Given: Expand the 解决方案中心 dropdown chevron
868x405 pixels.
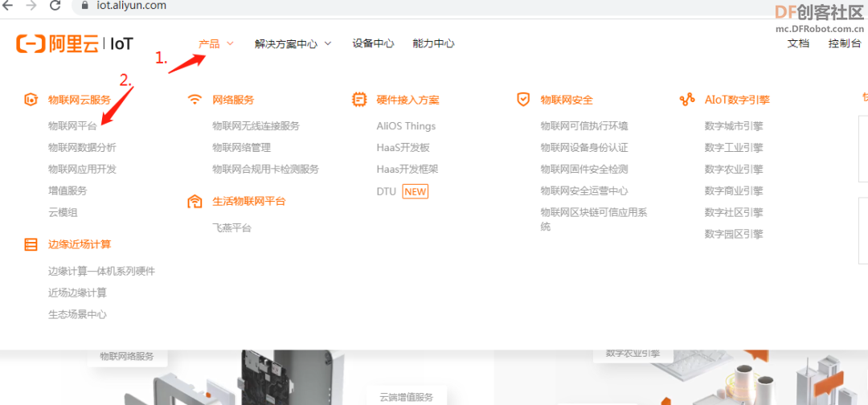Looking at the screenshot, I should tap(328, 43).
